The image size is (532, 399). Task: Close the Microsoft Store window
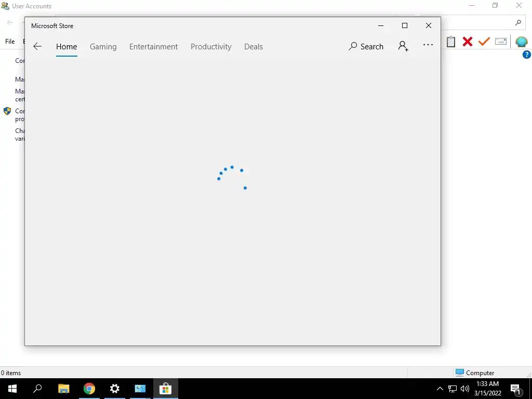[x=429, y=26]
